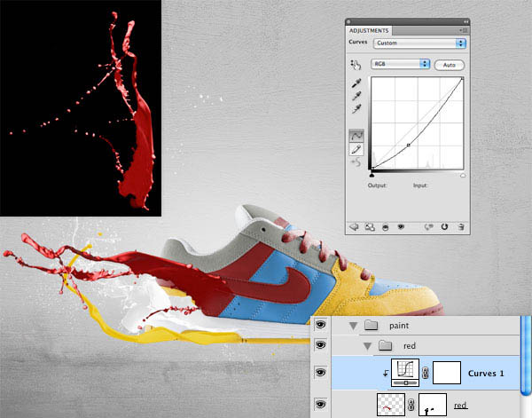Pick the white point eyedropper
This screenshot has height=418, width=532.
click(x=356, y=109)
